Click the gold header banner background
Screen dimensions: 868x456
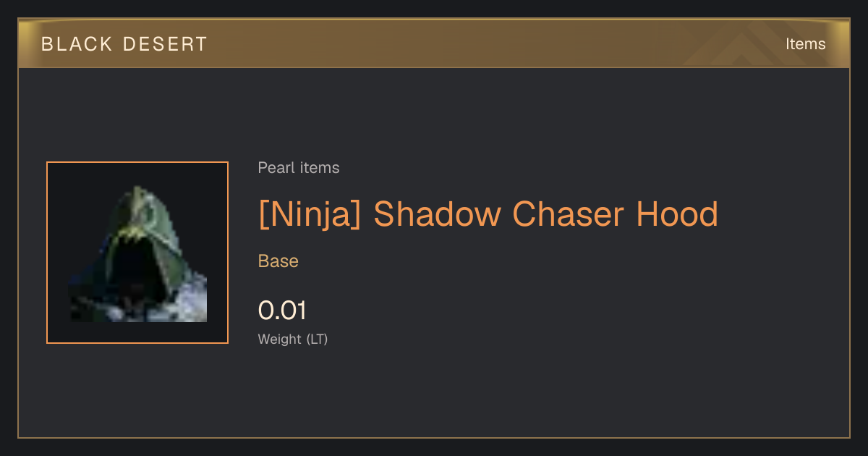click(434, 44)
